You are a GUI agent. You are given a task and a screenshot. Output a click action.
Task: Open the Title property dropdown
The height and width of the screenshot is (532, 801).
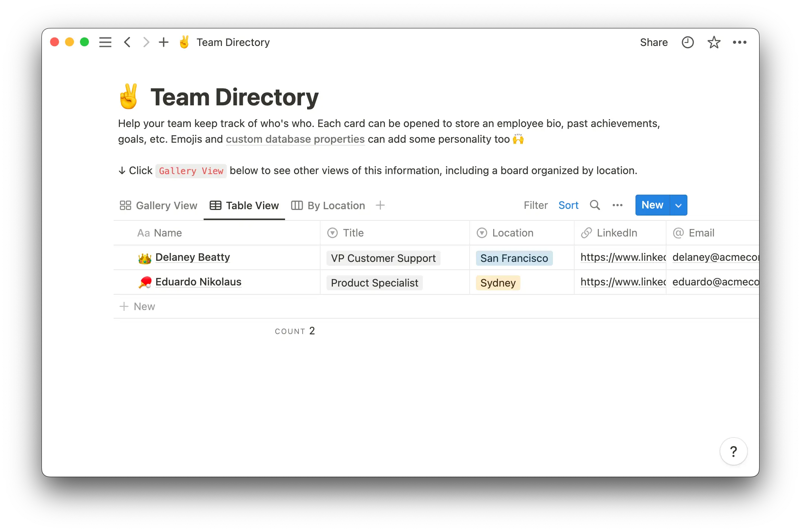pos(332,233)
